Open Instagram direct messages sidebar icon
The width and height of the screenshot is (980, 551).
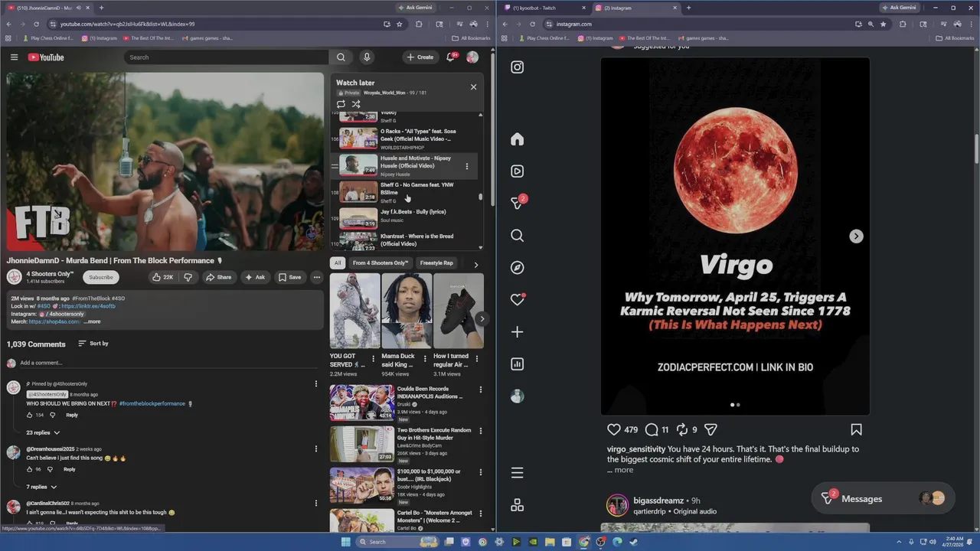518,203
